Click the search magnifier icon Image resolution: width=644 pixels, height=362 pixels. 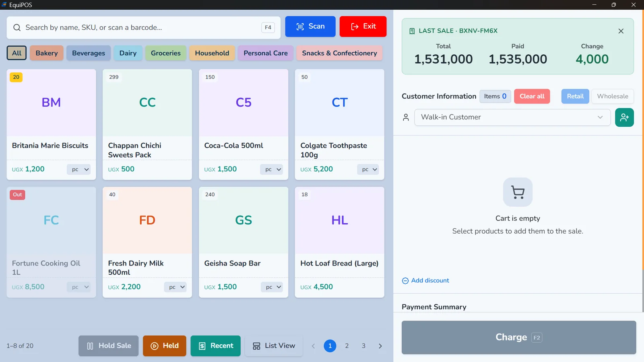tap(17, 27)
